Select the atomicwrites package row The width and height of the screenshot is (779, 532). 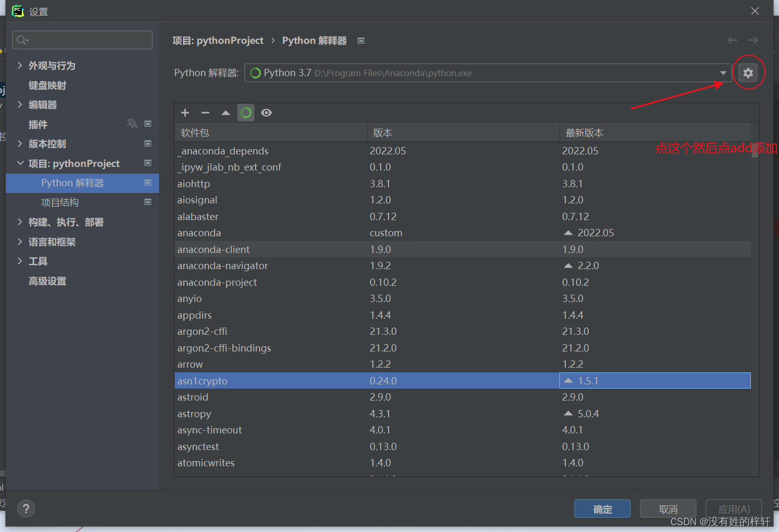point(463,463)
